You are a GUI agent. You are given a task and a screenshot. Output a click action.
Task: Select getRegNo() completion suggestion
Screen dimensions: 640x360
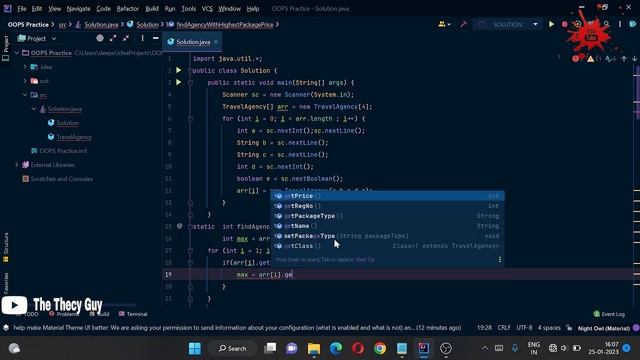387,206
